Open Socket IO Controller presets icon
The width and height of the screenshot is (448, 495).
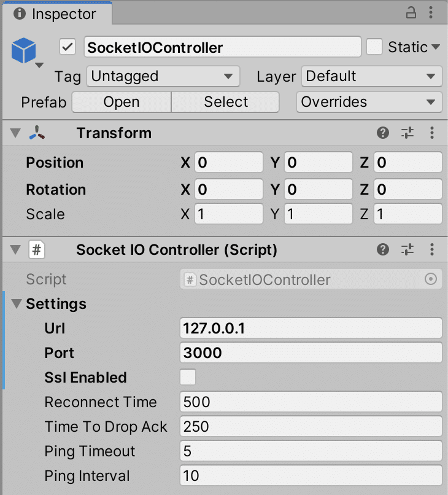pos(408,249)
